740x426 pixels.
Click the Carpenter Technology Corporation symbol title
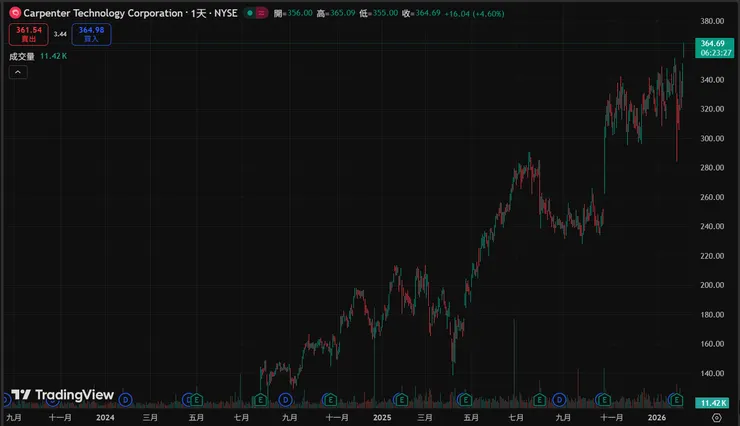(103, 13)
